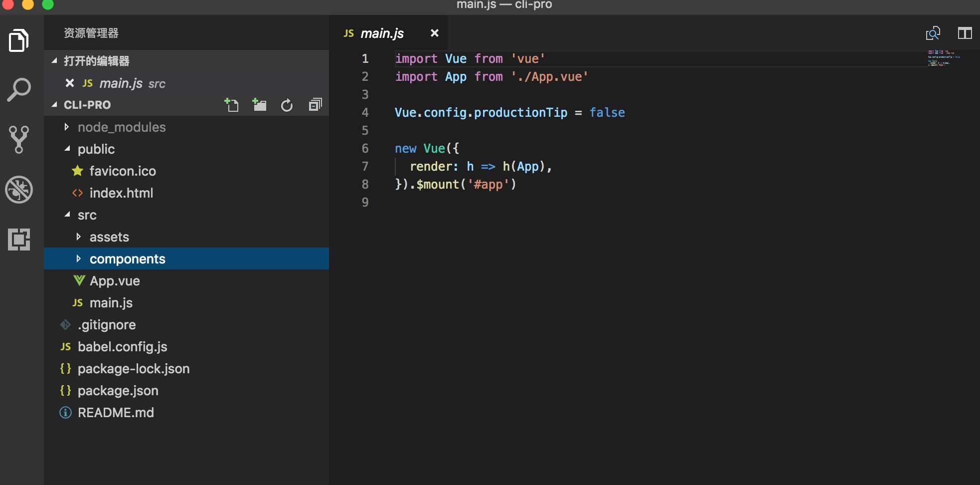Click the green maximize window button

[x=48, y=4]
